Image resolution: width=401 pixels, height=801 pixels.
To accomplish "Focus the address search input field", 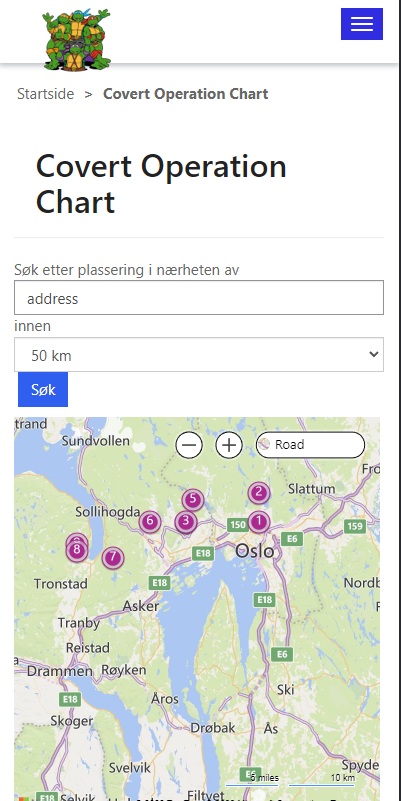I will point(199,298).
